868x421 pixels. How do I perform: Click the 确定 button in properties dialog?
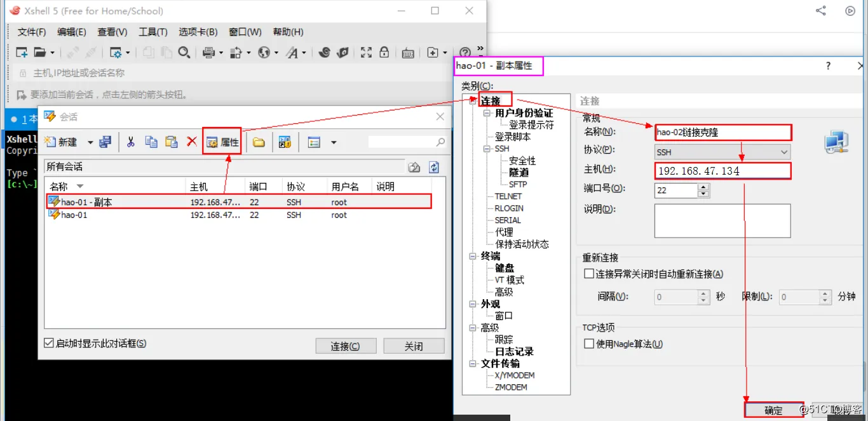click(773, 410)
